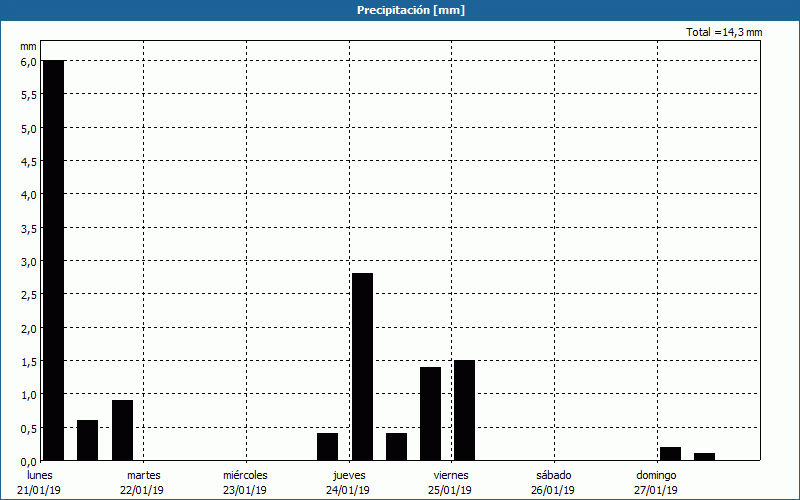Click the tallest bar on jueves (2,8 mm)
Image resolution: width=800 pixels, height=500 pixels.
(x=362, y=367)
